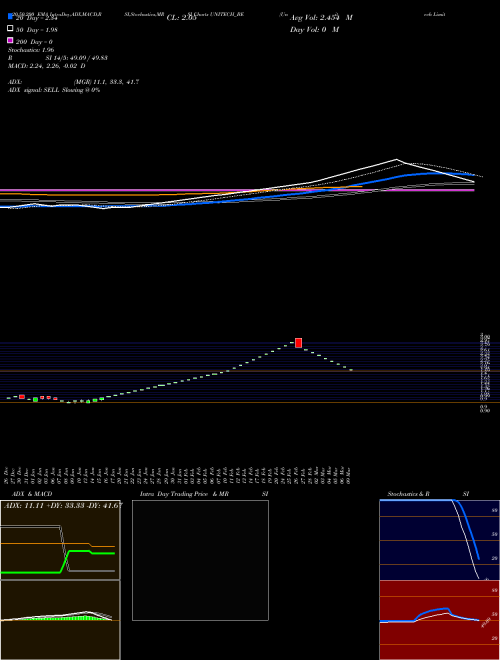500x660 pixels.
Task: Click the 'Stochastics: 1.96' reading
Action: coord(31,50)
